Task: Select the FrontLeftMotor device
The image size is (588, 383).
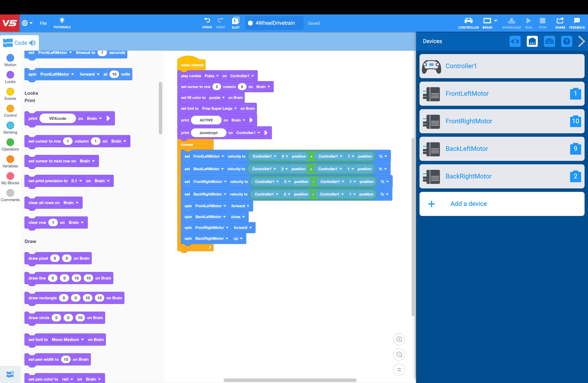Action: pos(502,94)
